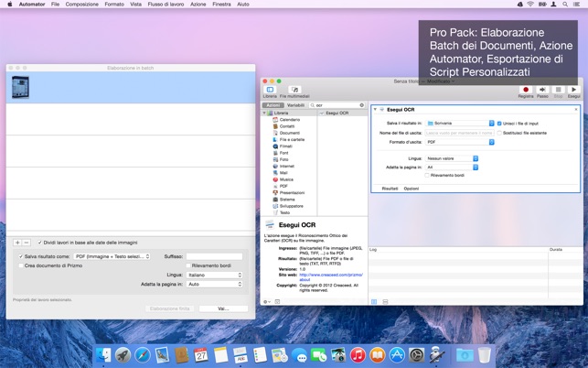Open the Azione menu

click(198, 5)
